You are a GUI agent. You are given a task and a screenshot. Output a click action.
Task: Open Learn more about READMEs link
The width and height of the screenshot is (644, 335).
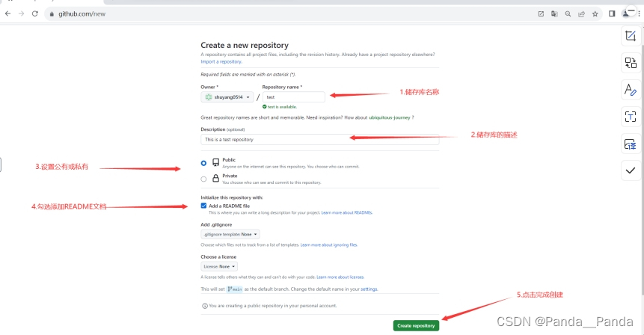pos(346,212)
